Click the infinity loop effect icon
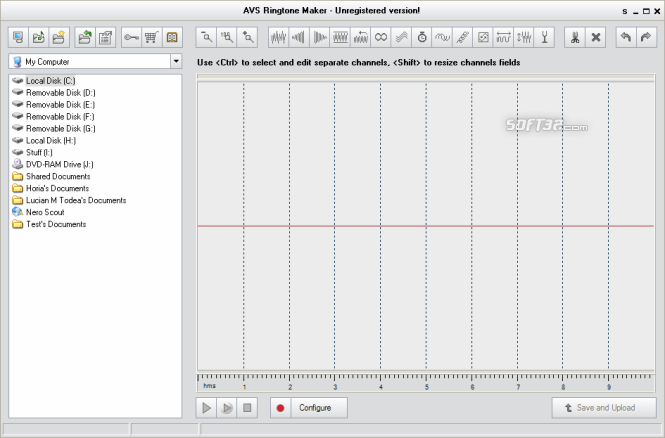 pos(381,37)
